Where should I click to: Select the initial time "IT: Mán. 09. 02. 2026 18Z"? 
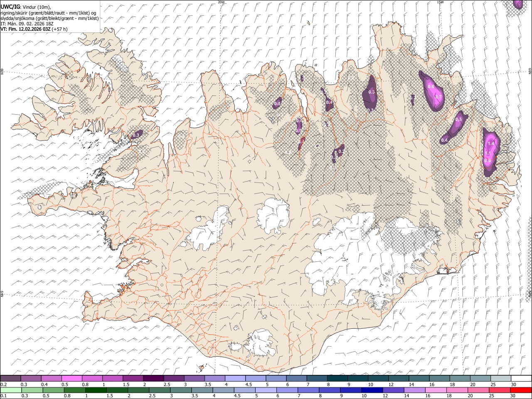point(27,24)
